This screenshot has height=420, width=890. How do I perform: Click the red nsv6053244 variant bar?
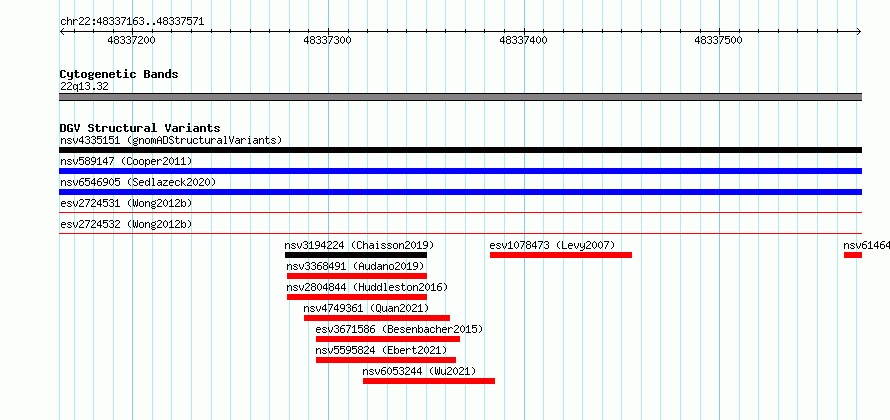coord(429,381)
